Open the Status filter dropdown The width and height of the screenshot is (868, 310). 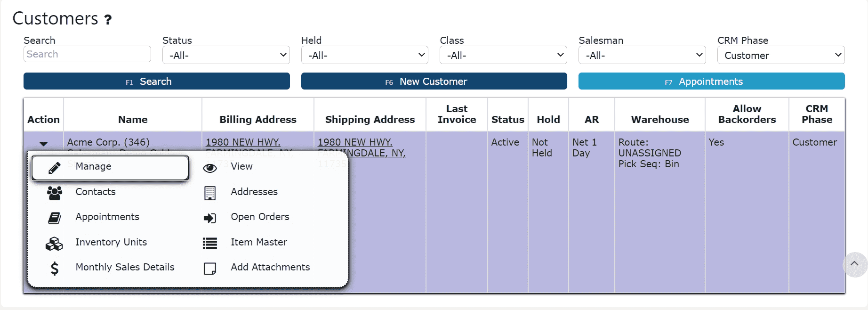(226, 55)
